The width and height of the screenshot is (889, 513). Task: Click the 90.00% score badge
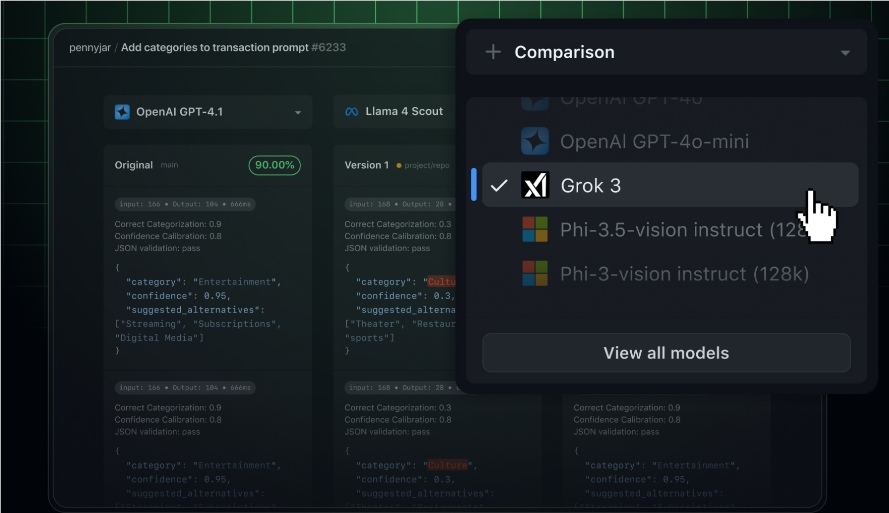[274, 165]
